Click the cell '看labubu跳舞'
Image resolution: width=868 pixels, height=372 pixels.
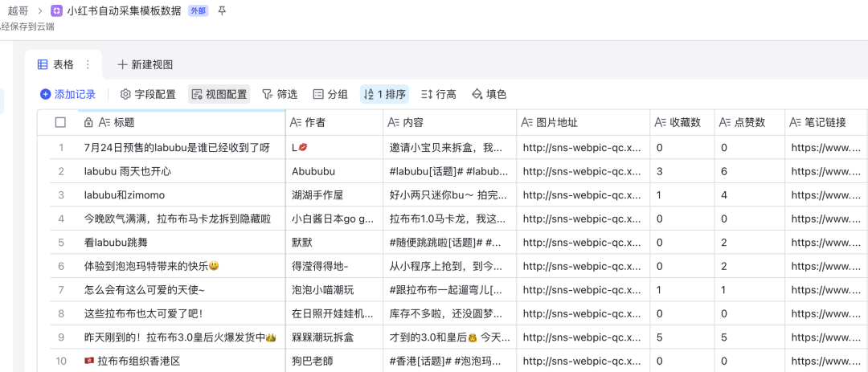tap(181, 243)
